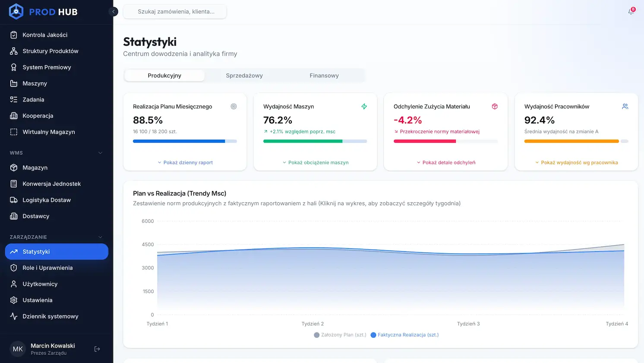This screenshot has height=363, width=644.
Task: Switch to the Finansowy tab
Action: (x=324, y=75)
